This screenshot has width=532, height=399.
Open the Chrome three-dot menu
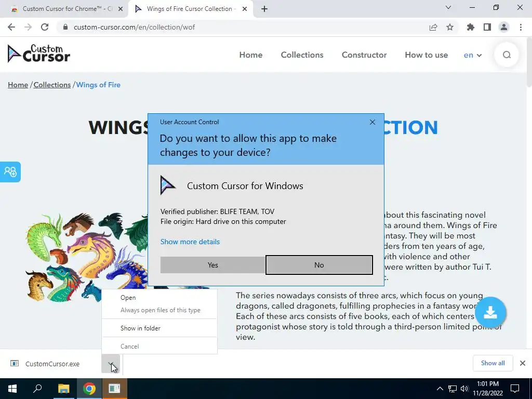521,27
